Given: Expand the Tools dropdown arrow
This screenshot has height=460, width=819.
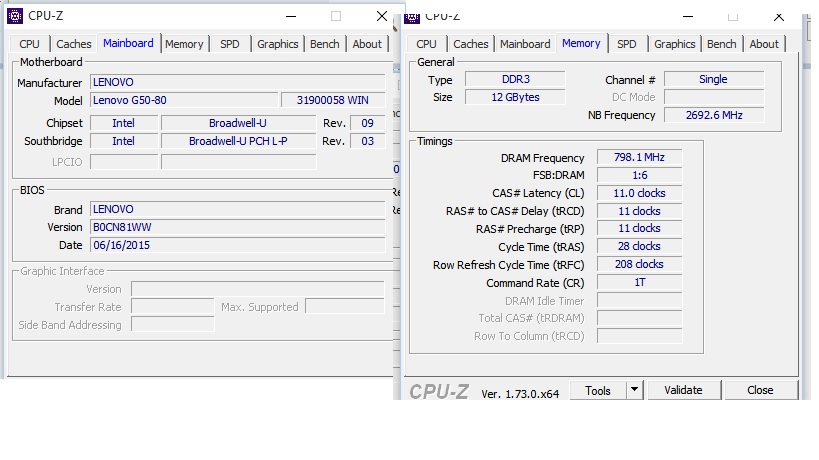Looking at the screenshot, I should [x=634, y=390].
